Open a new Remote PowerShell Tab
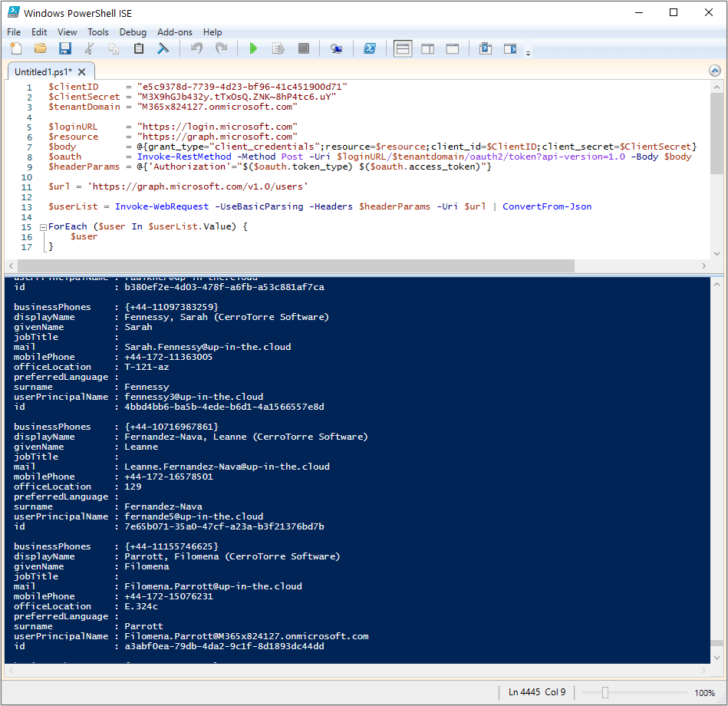The image size is (728, 706). pos(336,48)
